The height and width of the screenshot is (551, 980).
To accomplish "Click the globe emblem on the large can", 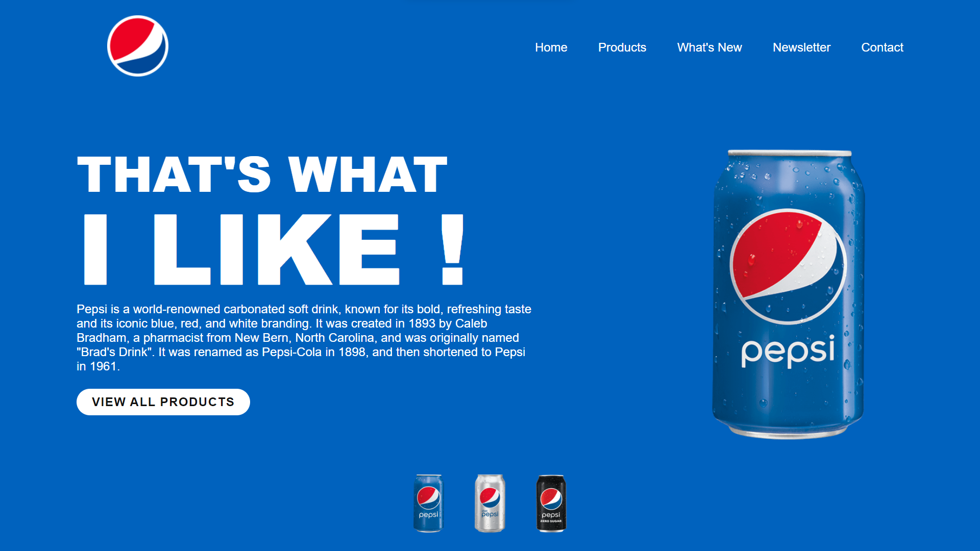I will pyautogui.click(x=788, y=266).
